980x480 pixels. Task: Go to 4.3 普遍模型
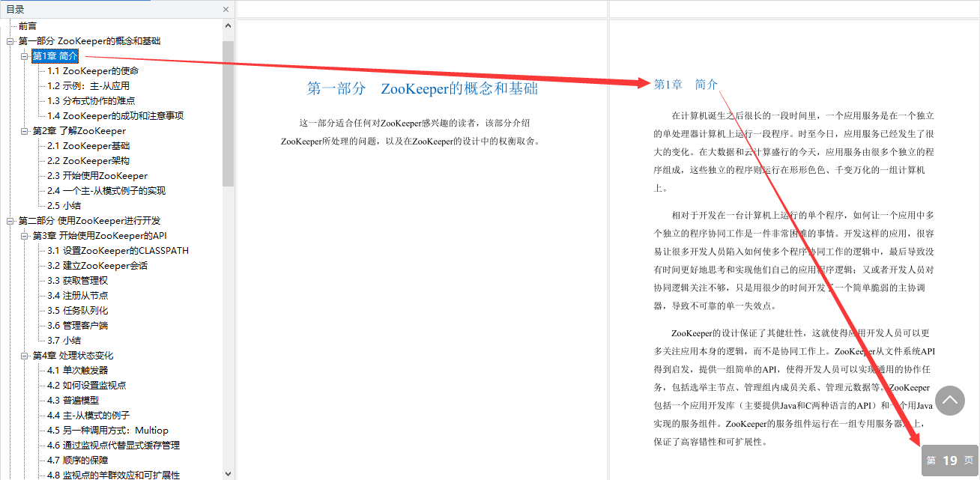(x=73, y=401)
